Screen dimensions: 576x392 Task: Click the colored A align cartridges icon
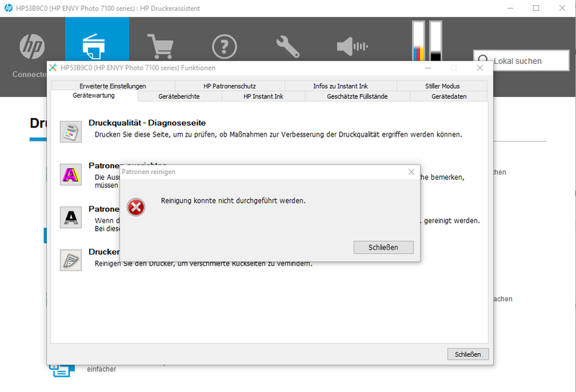(x=71, y=175)
